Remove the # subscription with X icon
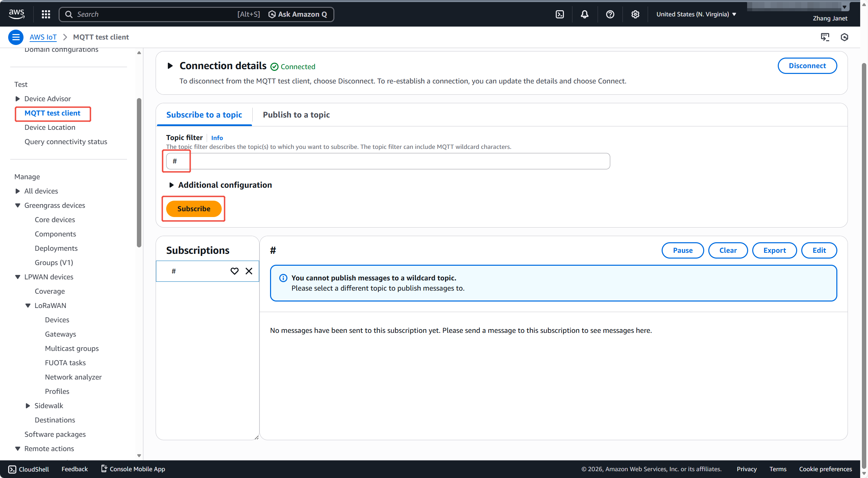 click(x=249, y=271)
